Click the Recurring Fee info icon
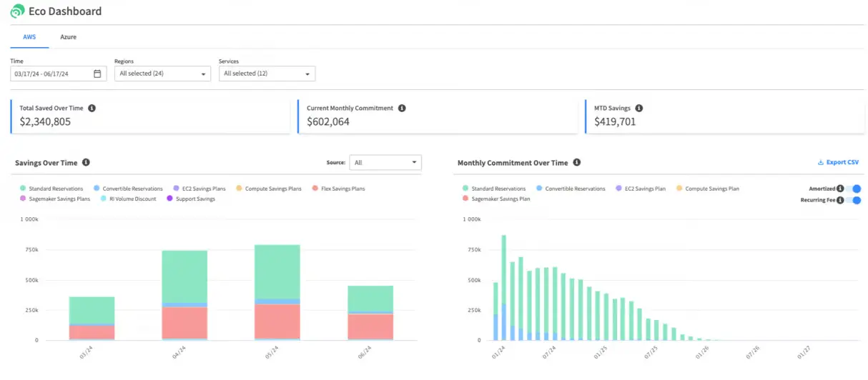Screen dimensions: 868x380 coord(840,200)
